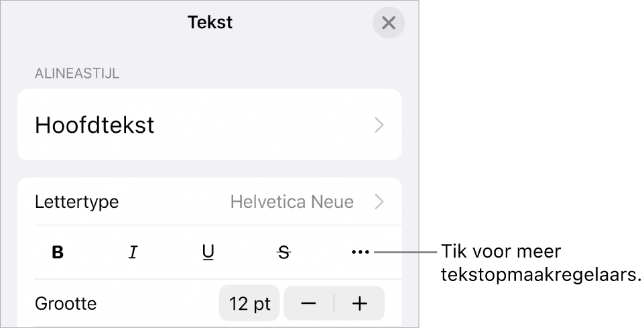
Task: Decrease font size with minus button
Action: (x=309, y=303)
